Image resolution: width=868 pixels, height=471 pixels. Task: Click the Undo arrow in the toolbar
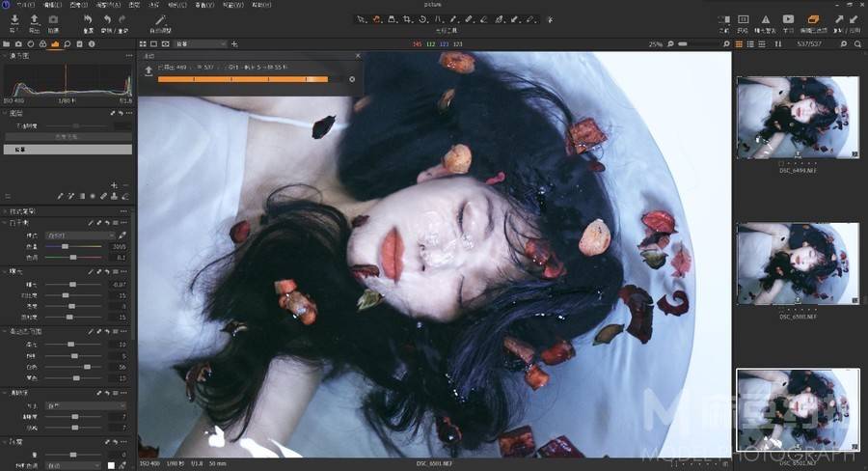coord(107,19)
